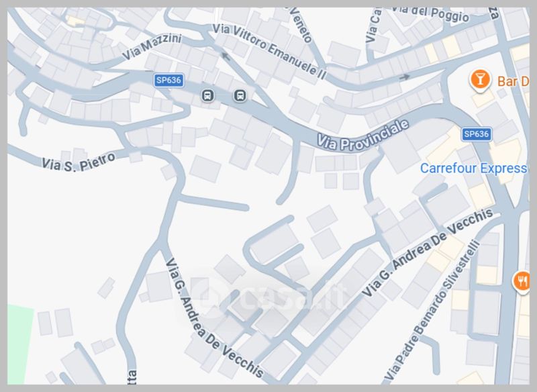
Task: Open the Carrefour Express place label
Action: click(x=474, y=168)
